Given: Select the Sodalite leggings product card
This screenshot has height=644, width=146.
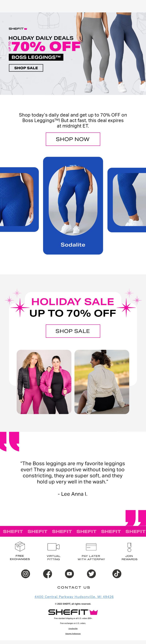Looking at the screenshot, I should pyautogui.click(x=73, y=205).
